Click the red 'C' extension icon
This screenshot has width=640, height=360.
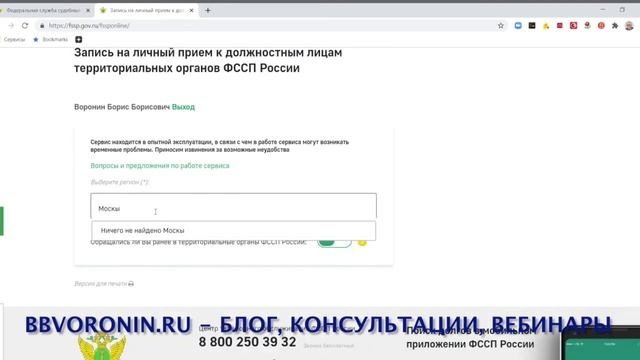[x=573, y=25]
